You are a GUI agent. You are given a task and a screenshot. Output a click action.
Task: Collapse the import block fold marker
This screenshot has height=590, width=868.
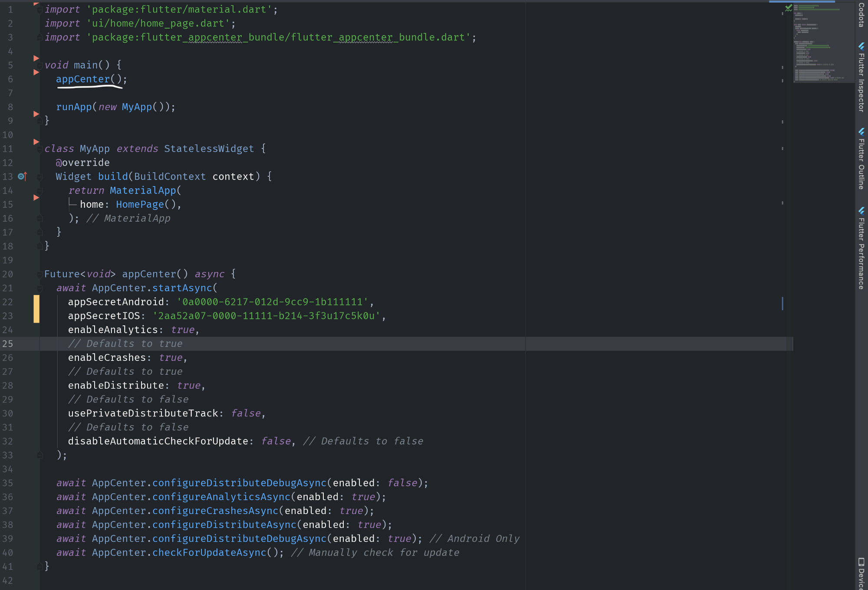pyautogui.click(x=39, y=10)
